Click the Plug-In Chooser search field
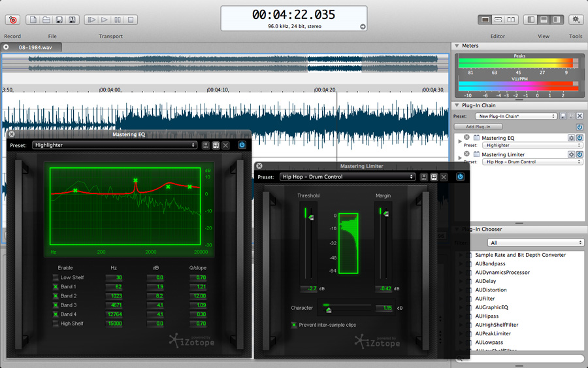The height and width of the screenshot is (368, 588). [519, 359]
